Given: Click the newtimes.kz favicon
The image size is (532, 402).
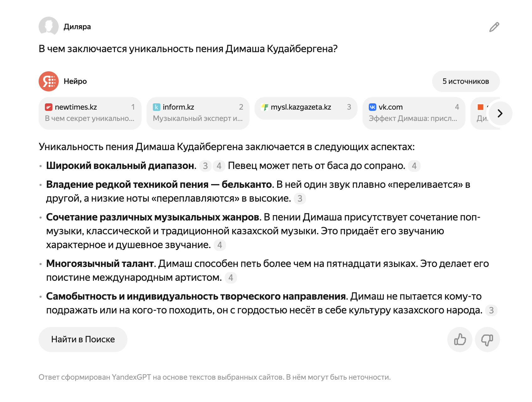Looking at the screenshot, I should click(49, 107).
